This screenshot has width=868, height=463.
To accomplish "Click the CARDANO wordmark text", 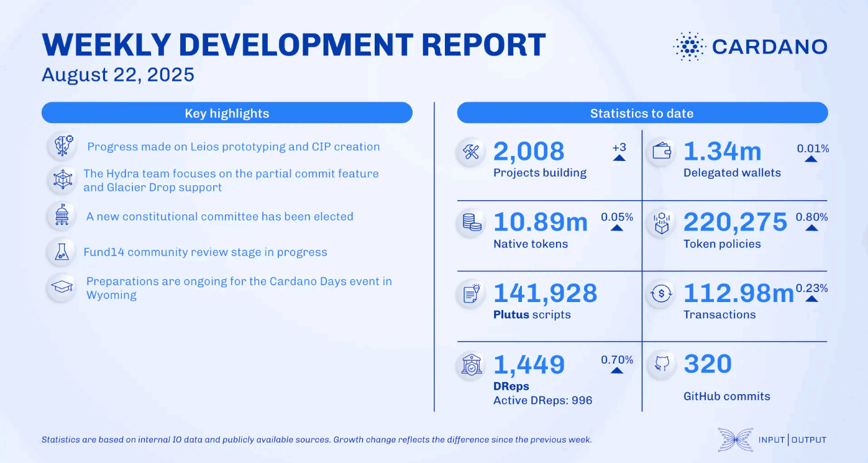I will tap(770, 47).
